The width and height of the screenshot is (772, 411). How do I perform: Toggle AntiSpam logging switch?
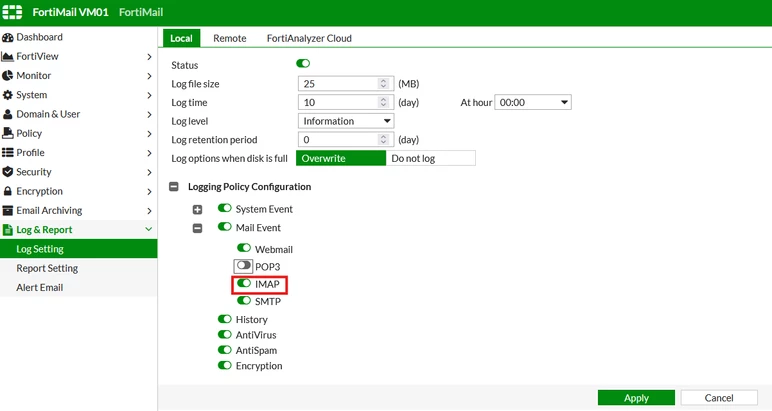225,349
